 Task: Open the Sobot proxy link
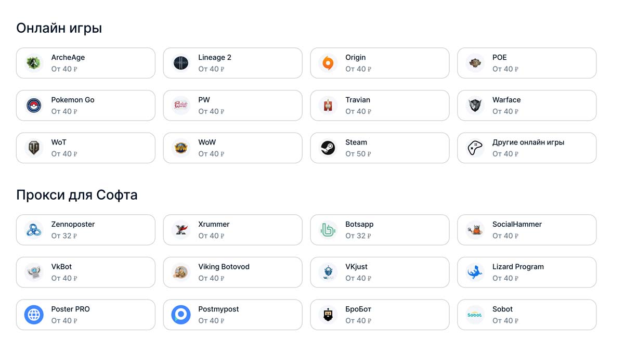click(527, 315)
